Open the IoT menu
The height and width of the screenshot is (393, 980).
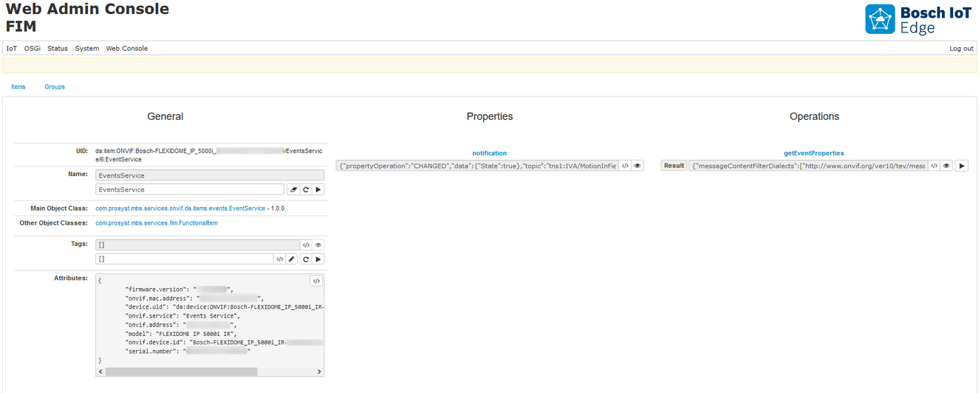click(11, 49)
